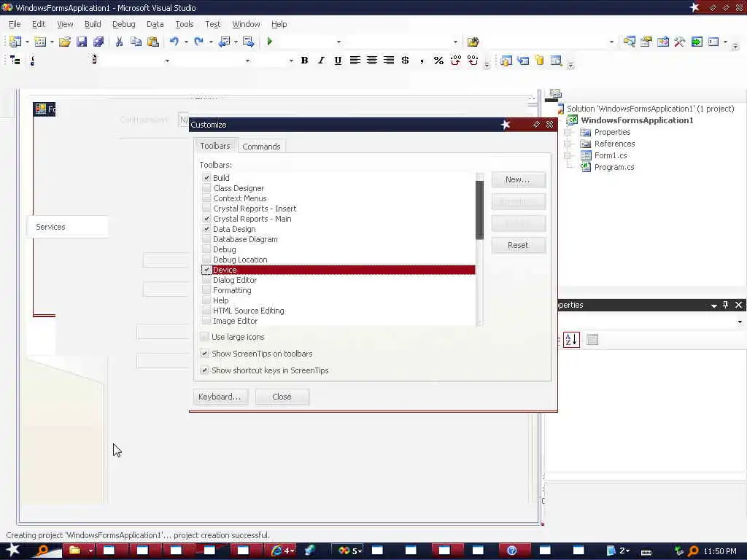This screenshot has width=747, height=560.
Task: Click the Paste clipboard icon
Action: [153, 42]
